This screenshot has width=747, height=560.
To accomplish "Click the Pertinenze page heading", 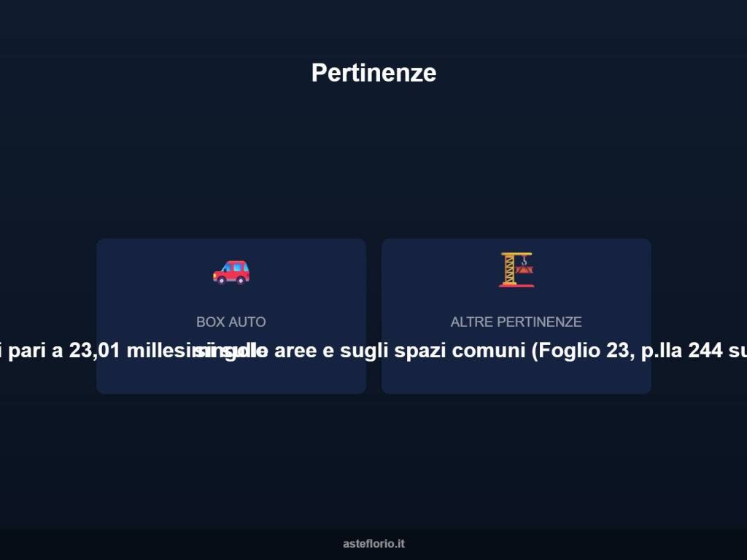I will pyautogui.click(x=374, y=73).
